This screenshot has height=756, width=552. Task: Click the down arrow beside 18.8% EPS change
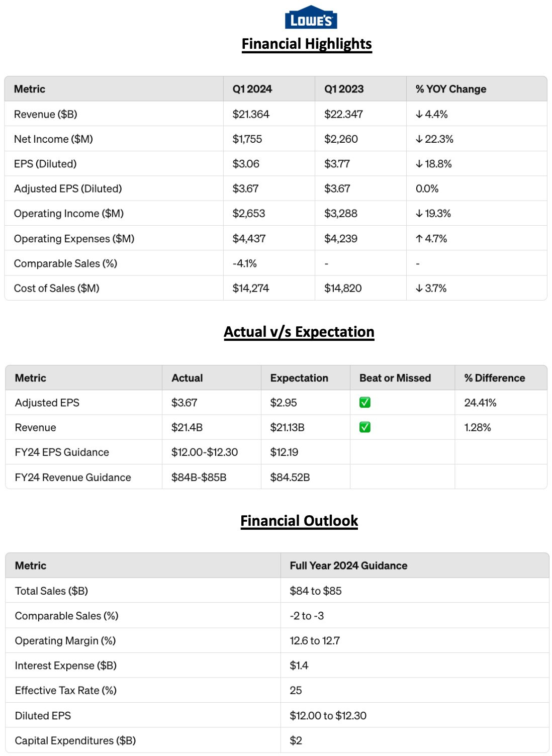419,164
